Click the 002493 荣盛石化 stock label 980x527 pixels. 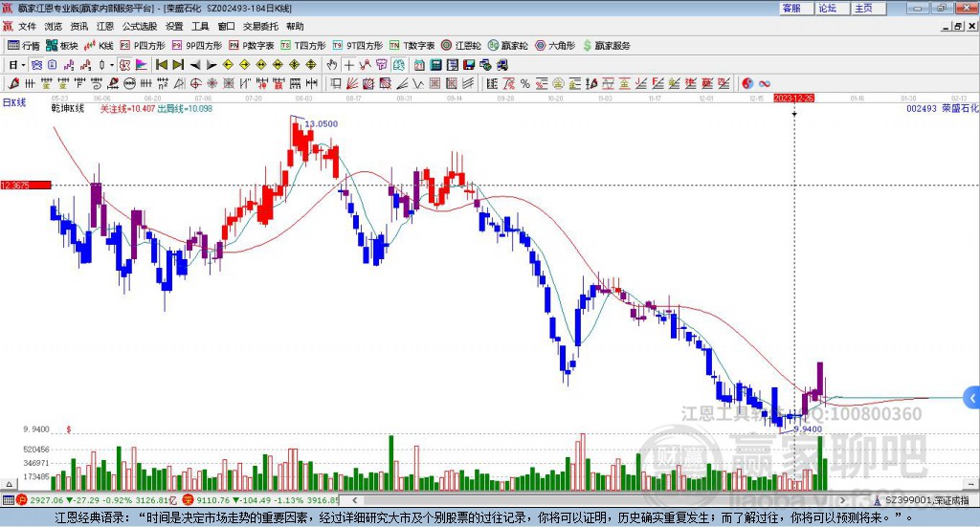click(943, 109)
